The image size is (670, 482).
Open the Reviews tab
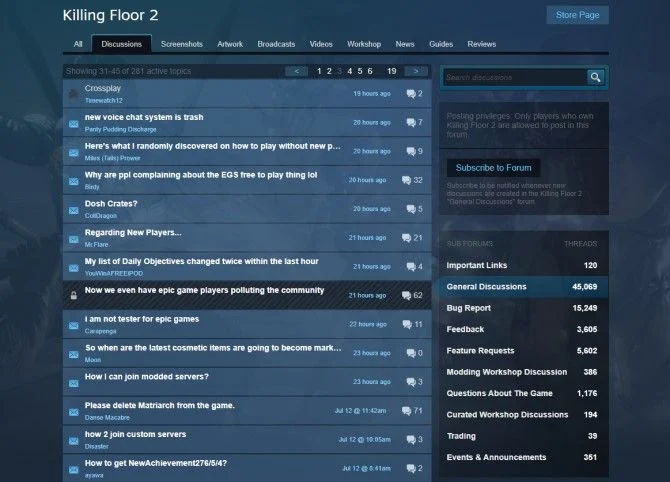coord(482,44)
